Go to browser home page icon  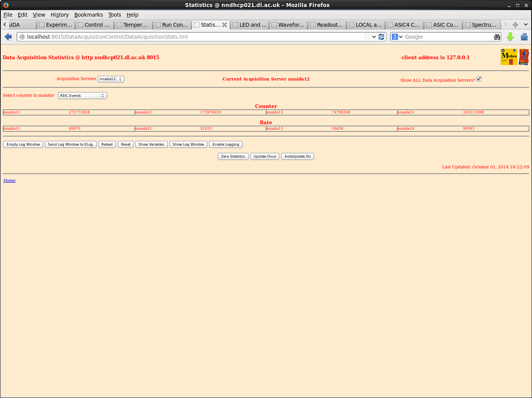click(x=524, y=37)
